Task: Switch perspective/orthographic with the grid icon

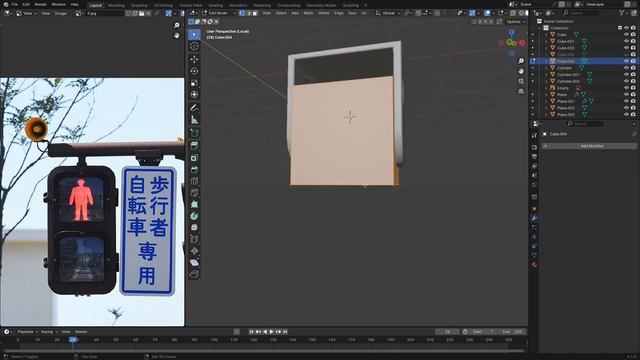Action: coord(521,91)
